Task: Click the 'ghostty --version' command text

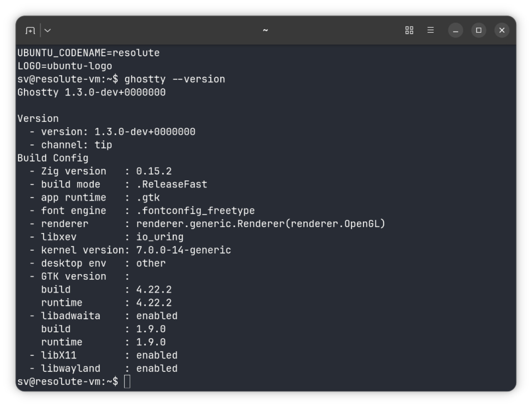Action: pyautogui.click(x=175, y=79)
